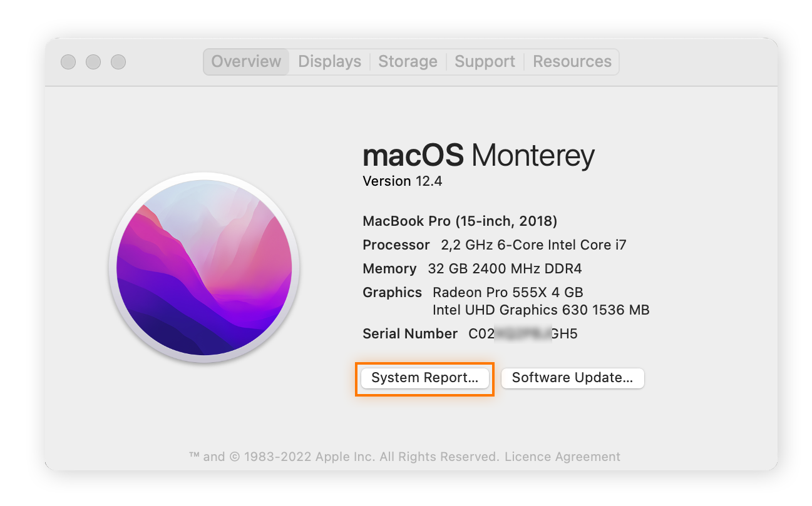The height and width of the screenshot is (506, 812).
Task: Open the Storage tab
Action: point(408,61)
